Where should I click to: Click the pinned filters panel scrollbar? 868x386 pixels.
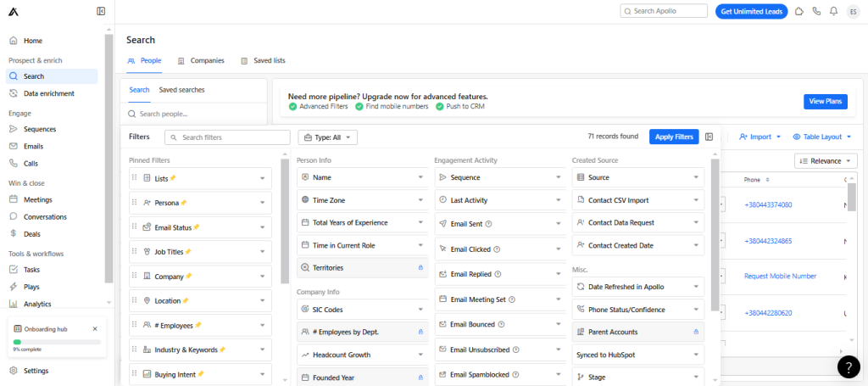tap(285, 221)
